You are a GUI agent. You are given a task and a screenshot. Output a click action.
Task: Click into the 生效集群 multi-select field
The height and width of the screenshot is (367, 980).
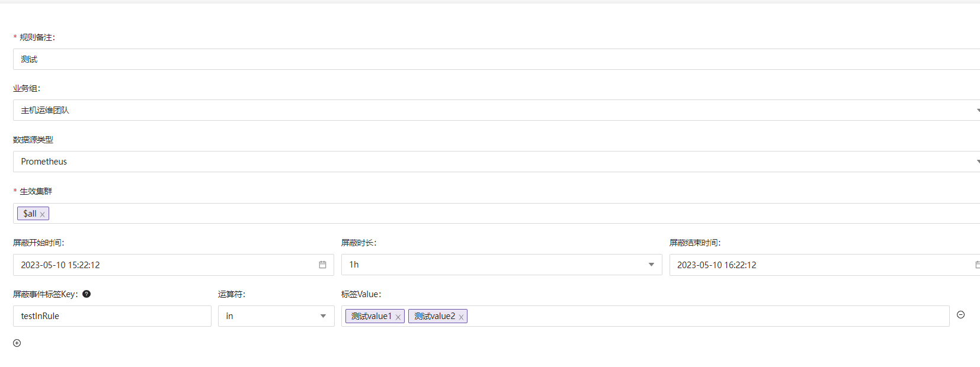coord(497,213)
